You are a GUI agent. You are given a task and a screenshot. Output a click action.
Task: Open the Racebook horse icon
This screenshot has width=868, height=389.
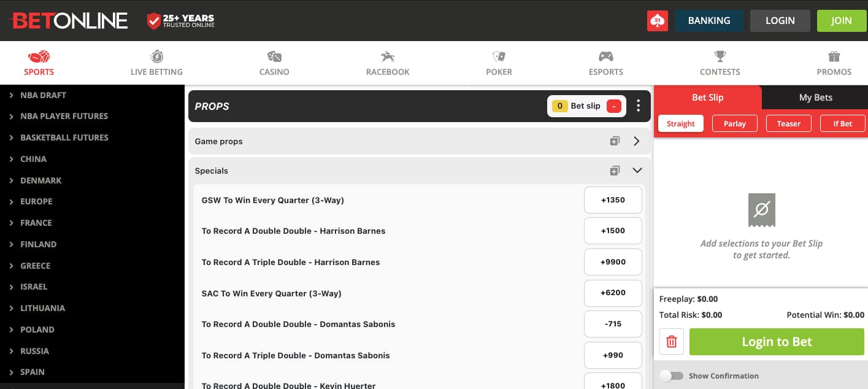387,56
